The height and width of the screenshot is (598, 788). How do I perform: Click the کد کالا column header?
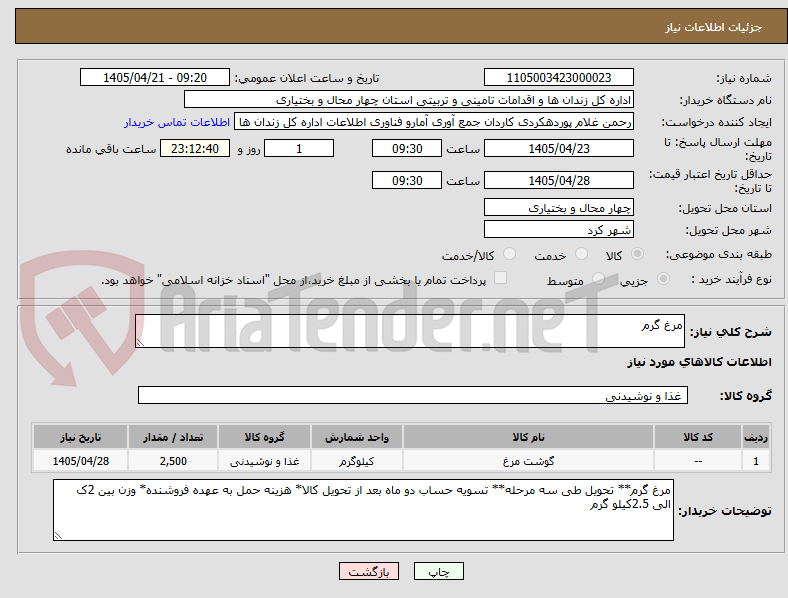[698, 437]
